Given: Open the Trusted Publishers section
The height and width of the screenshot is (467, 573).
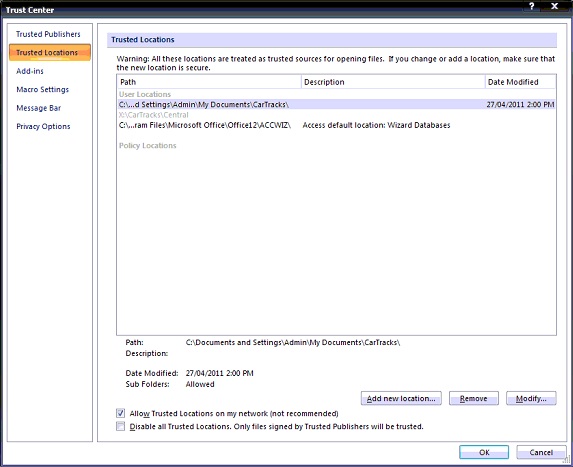Looking at the screenshot, I should (x=48, y=34).
